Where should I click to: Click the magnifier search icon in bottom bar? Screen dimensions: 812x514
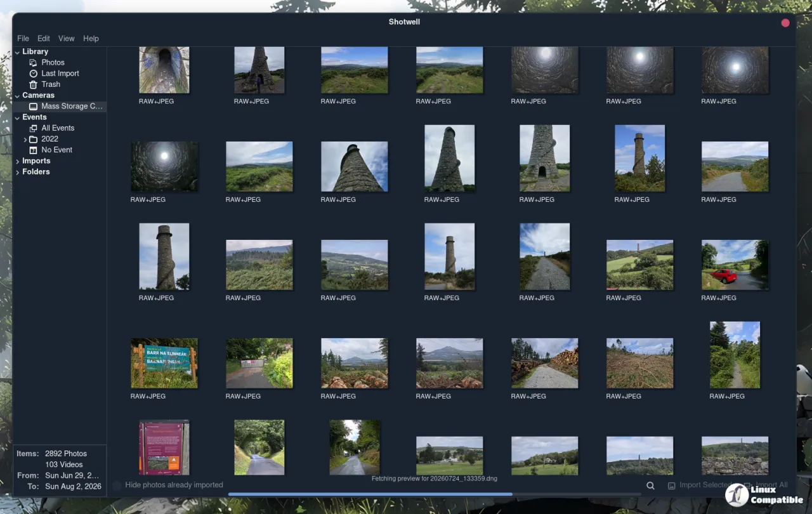click(650, 485)
